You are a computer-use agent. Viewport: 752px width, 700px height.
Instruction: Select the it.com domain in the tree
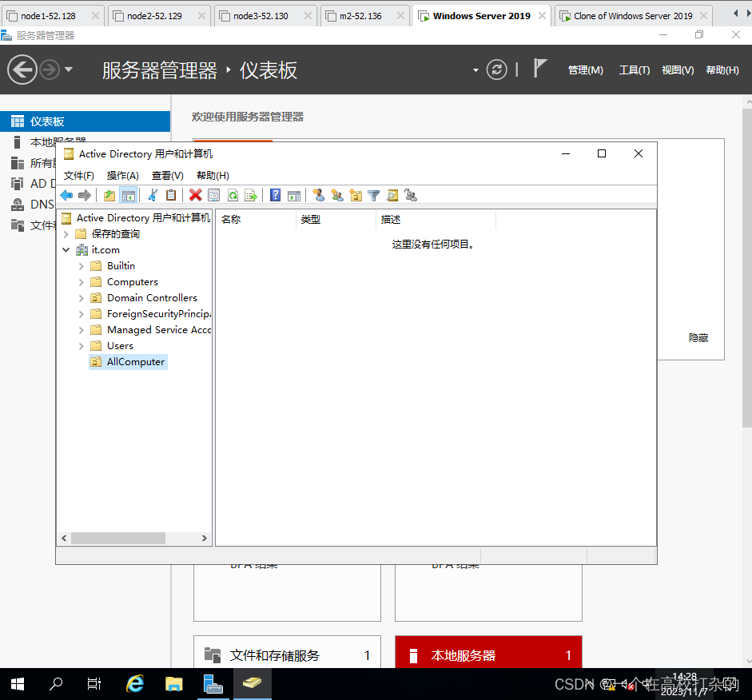pyautogui.click(x=97, y=250)
